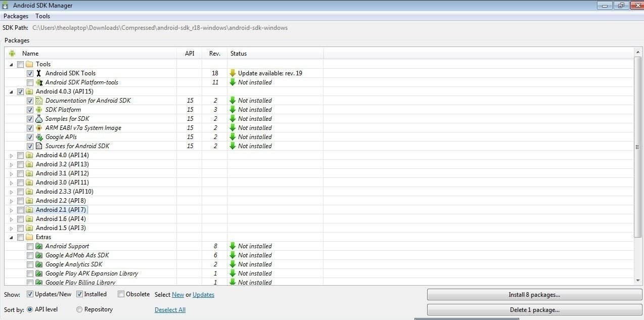Click the scrollbar down arrow of package list
Viewport: 644px width, 320px height.
tap(638, 281)
